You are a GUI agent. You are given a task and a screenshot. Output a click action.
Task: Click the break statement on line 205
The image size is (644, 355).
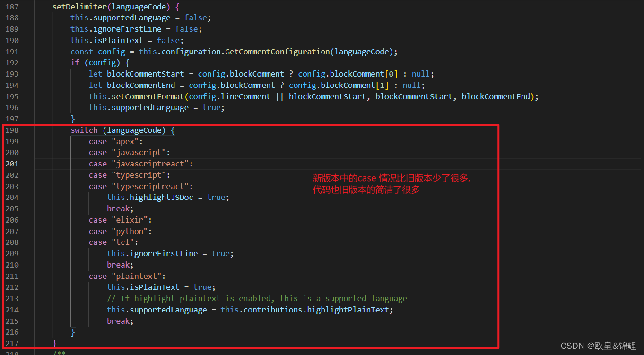coord(120,209)
